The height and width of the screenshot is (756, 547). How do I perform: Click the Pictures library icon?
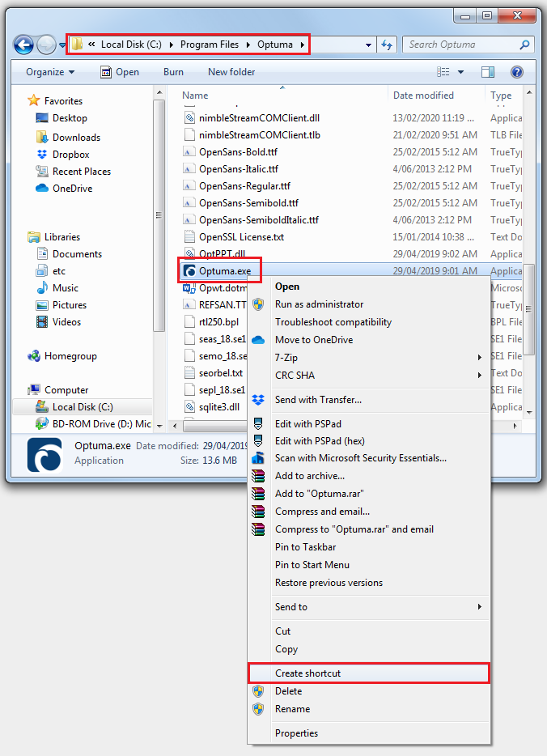pyautogui.click(x=42, y=304)
